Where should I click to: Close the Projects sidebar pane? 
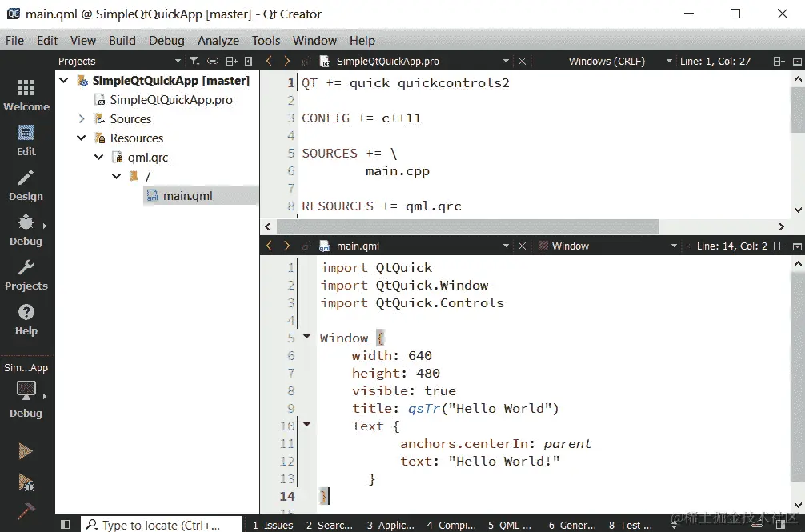[x=249, y=61]
